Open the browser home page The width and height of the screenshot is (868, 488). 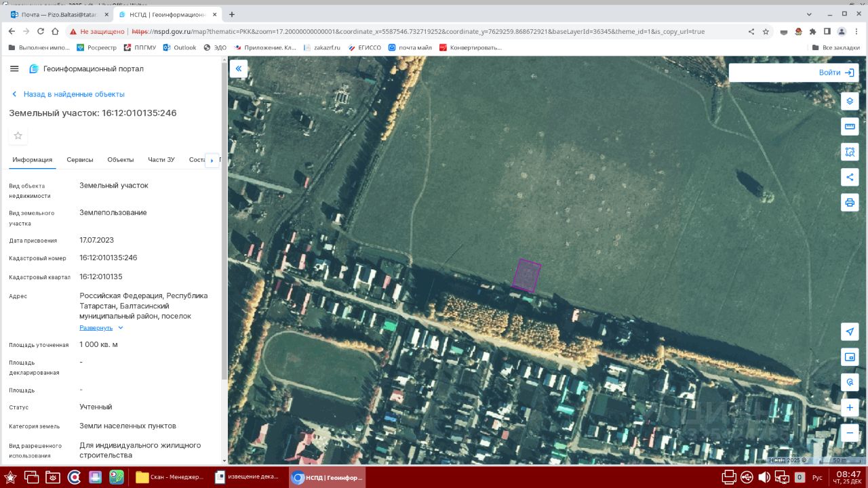(x=55, y=31)
